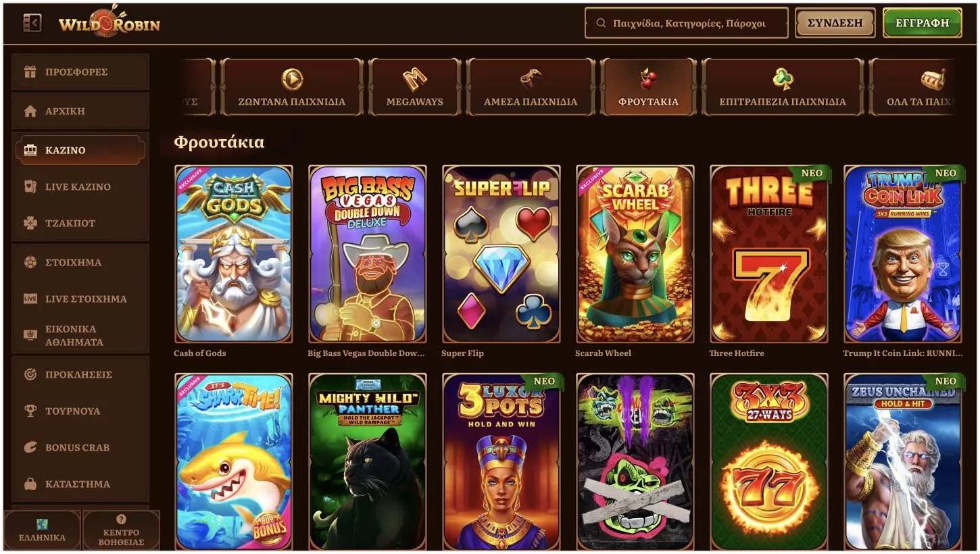Viewport: 980px width, 554px height.
Task: Click the crab claw icon beside BONUS CRAB
Action: click(30, 447)
